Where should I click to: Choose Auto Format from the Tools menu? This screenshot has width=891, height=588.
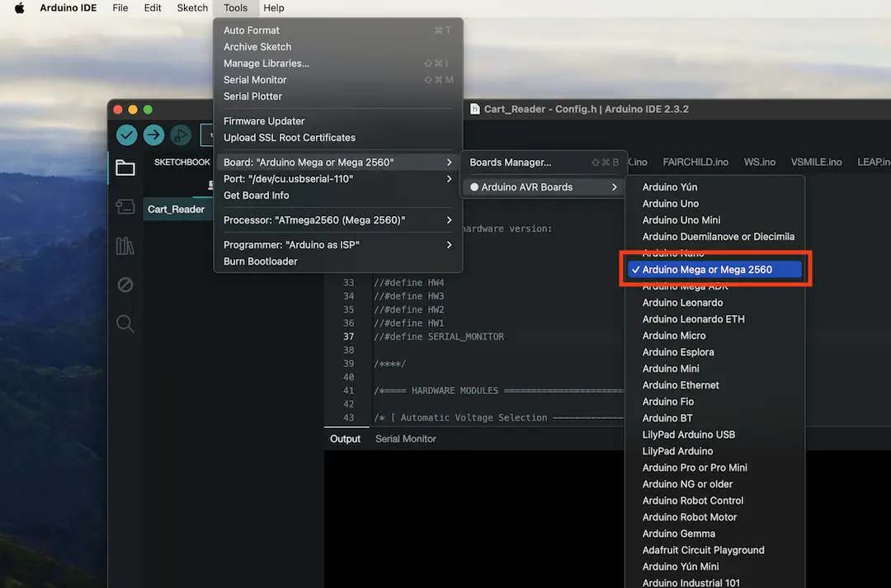coord(338,31)
